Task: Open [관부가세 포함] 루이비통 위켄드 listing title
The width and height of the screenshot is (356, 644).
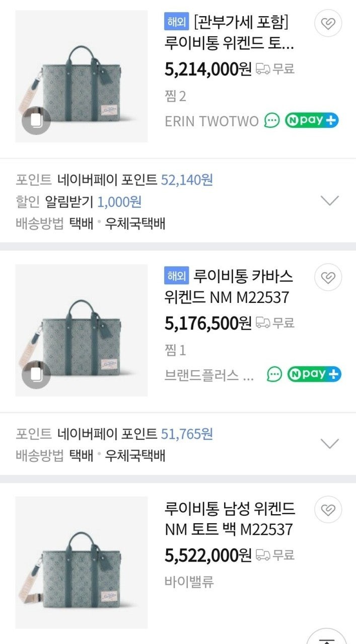Action: pyautogui.click(x=230, y=33)
